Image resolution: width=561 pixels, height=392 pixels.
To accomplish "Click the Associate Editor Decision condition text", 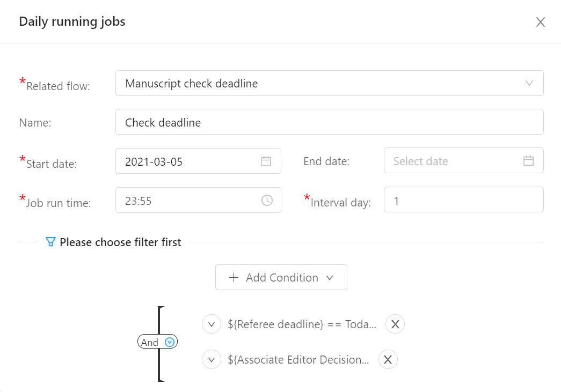I will tap(298, 359).
